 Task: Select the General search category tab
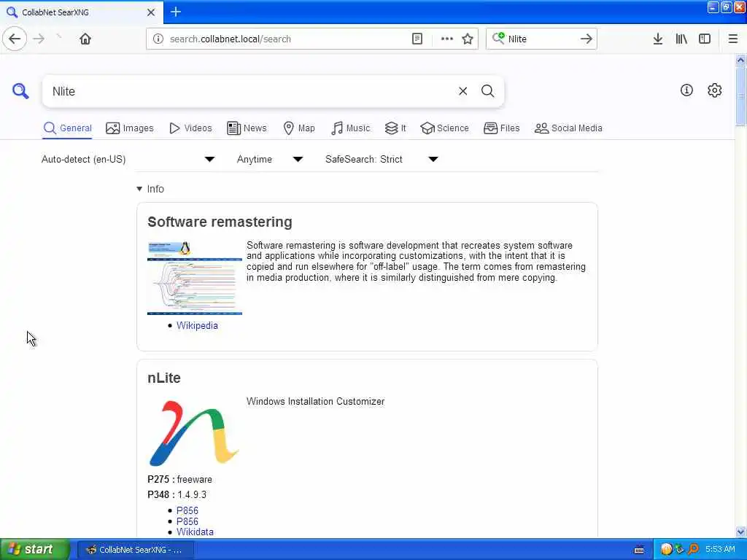click(x=67, y=128)
